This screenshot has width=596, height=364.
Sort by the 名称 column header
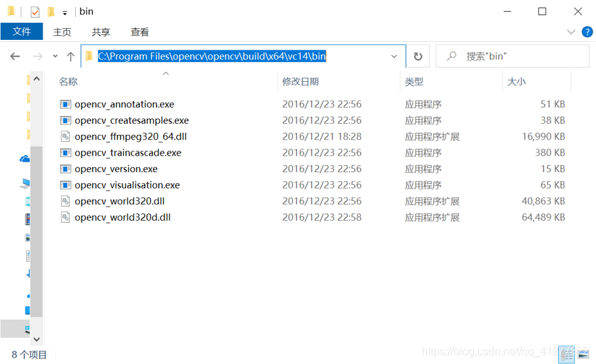click(68, 82)
